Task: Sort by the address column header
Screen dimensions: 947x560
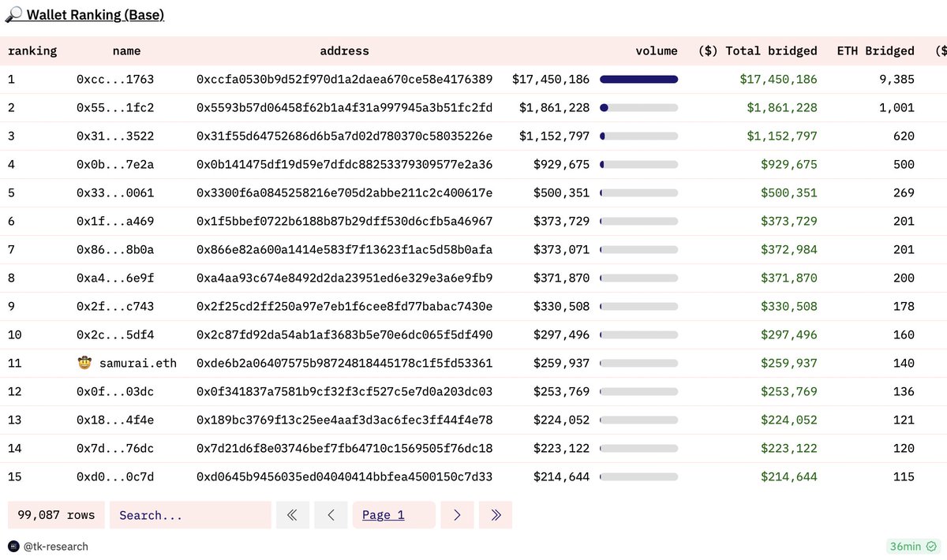Action: (344, 50)
